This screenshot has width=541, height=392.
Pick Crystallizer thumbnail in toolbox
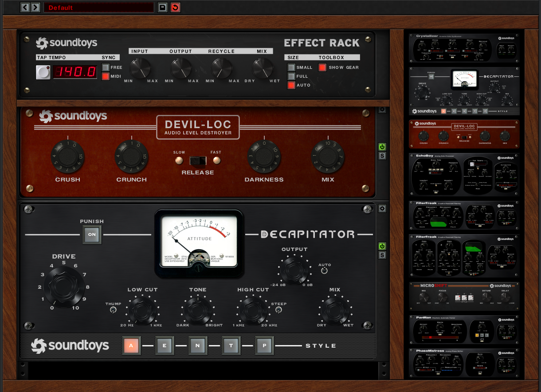pos(464,48)
